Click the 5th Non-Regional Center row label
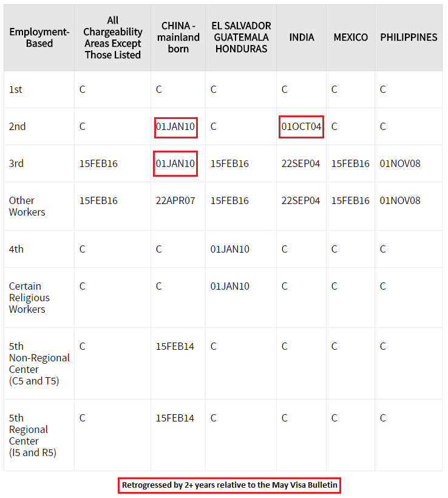Viewport: 448px width, 498px height. [x=39, y=364]
